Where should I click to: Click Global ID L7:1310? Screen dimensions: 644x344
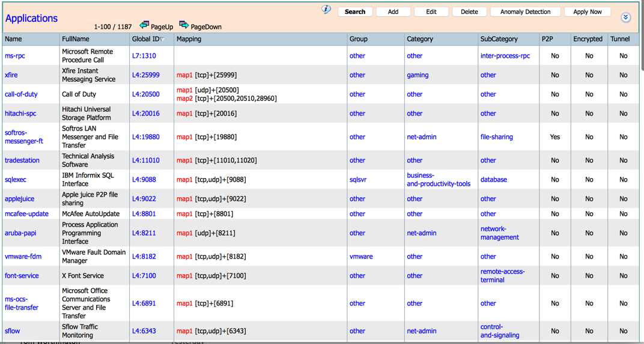pos(144,56)
